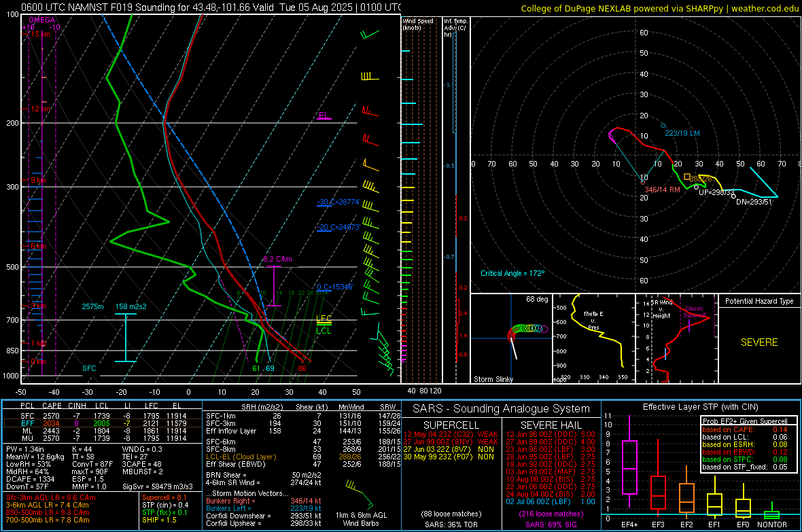Click the SigSvr = 58479 m3/s3 value
802x532 pixels.
pos(158,487)
